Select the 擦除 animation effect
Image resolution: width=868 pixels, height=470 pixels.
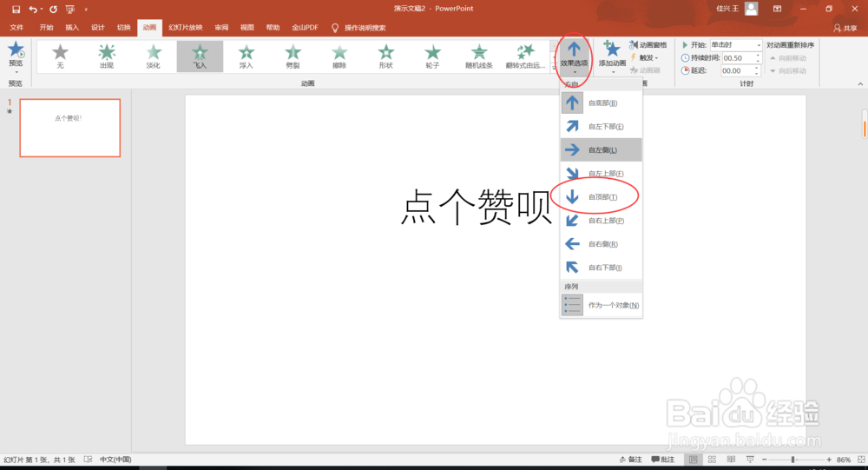pos(339,56)
